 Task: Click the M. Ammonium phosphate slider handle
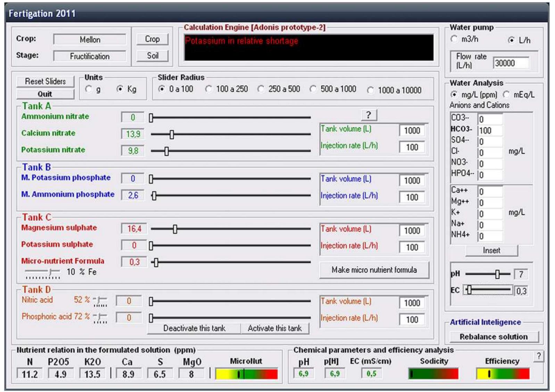point(154,195)
